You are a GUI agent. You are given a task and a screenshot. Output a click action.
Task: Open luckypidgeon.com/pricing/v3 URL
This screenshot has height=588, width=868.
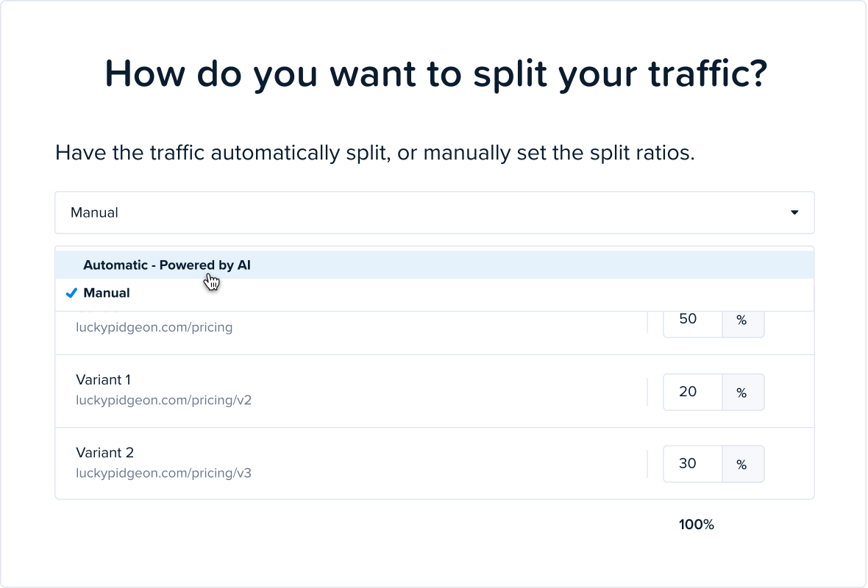[x=163, y=473]
